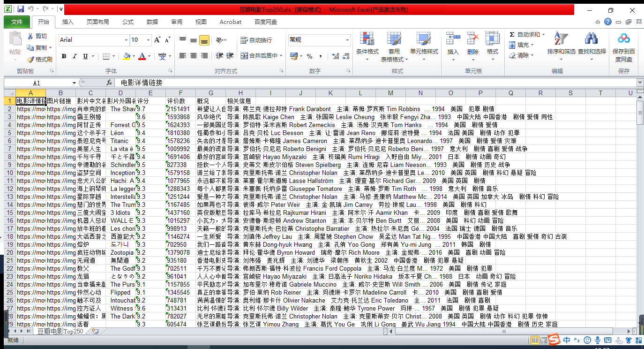Screen dimensions: 644x349
Task: Apply red font color to text
Action: pos(142,56)
